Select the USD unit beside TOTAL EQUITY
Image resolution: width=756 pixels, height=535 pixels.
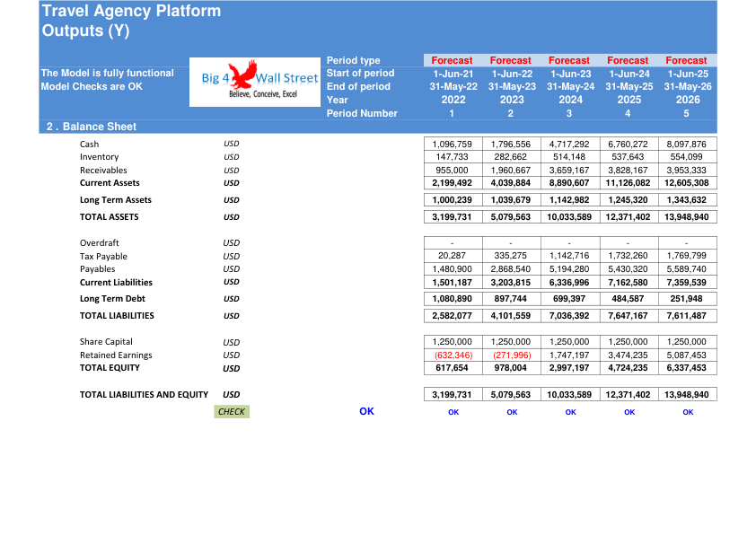pos(232,368)
